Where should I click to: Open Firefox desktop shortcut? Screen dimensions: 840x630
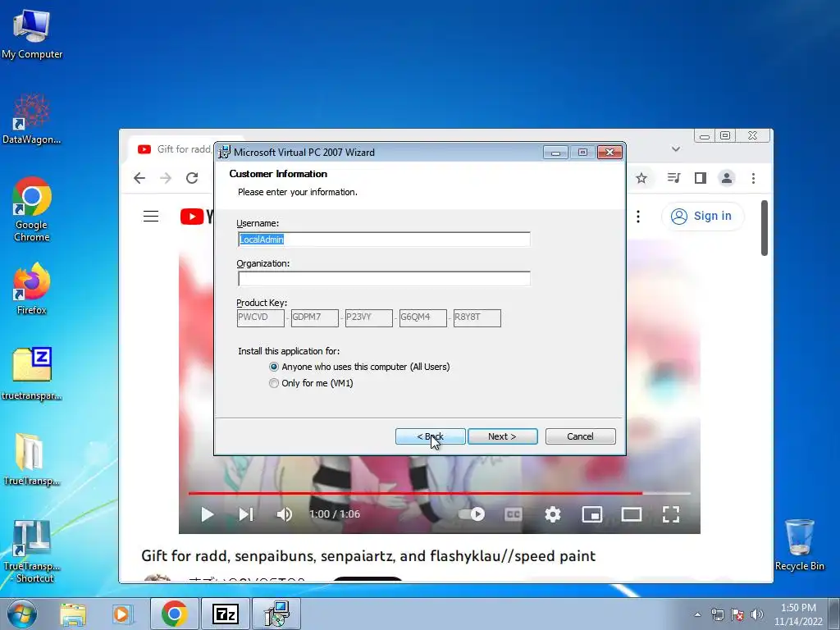pos(32,290)
